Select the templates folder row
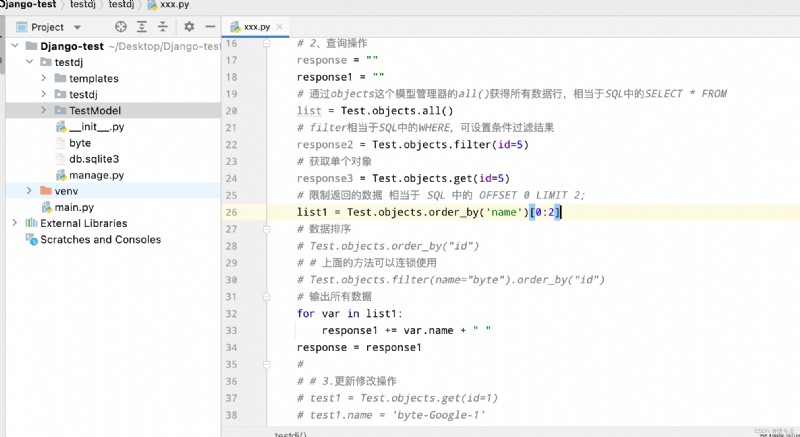 pos(113,78)
